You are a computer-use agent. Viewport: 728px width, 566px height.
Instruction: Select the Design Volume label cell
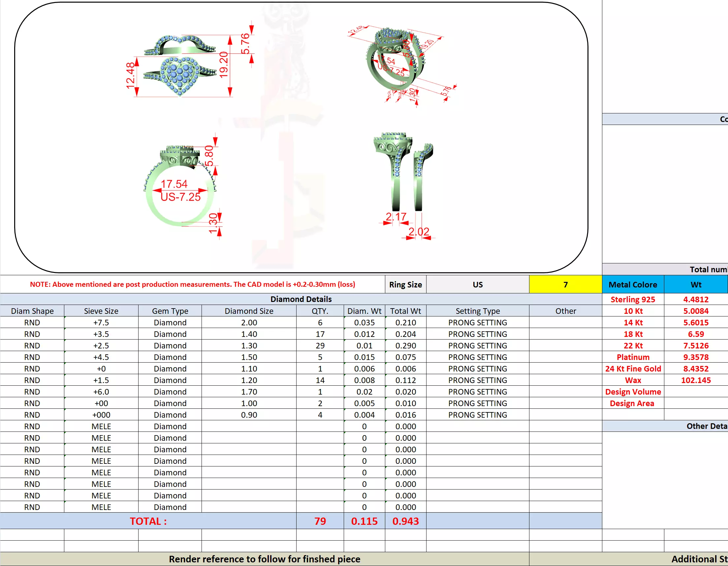633,392
